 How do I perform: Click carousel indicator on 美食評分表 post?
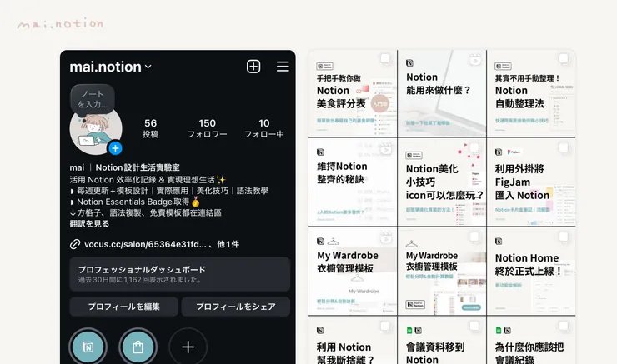[x=385, y=59]
